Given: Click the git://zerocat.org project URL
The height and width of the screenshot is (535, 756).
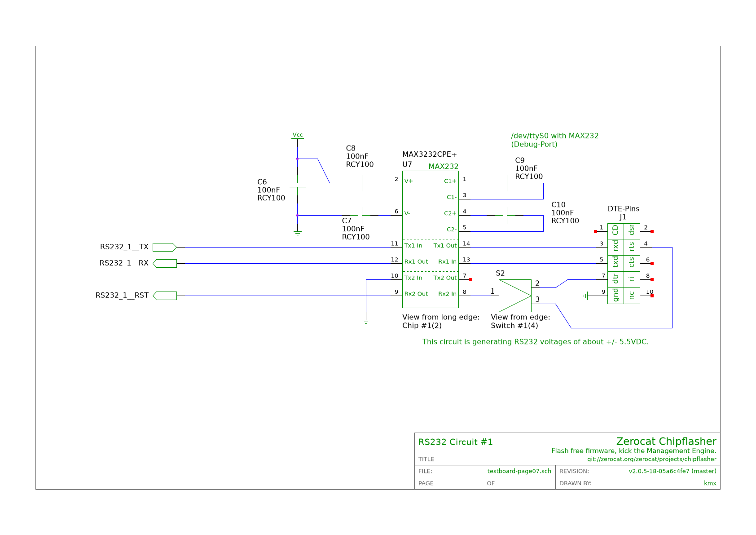Looking at the screenshot, I should coord(652,460).
